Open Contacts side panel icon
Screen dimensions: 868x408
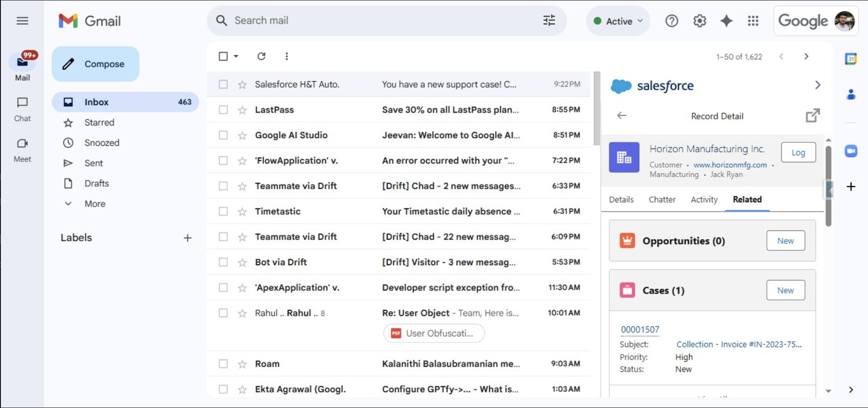[x=851, y=94]
